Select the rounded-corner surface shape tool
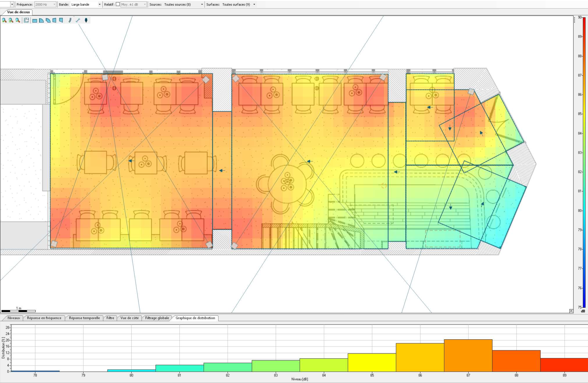Screen dimensions: 588x383 (41, 20)
